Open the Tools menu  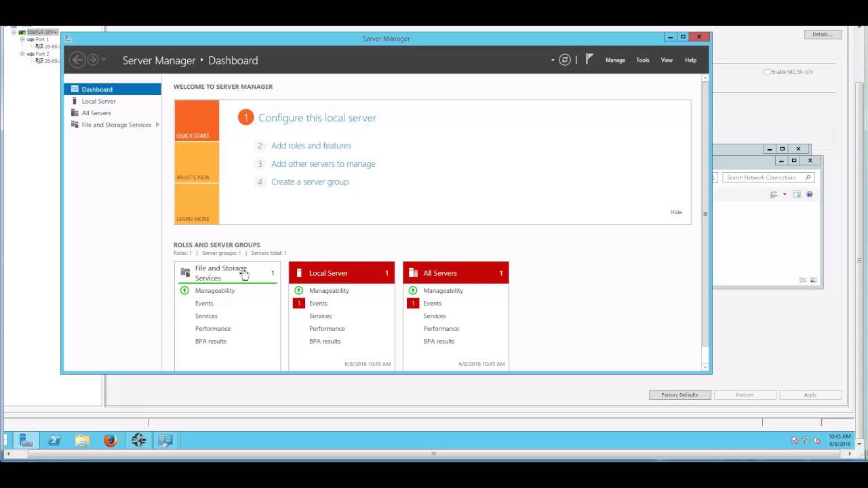pos(643,60)
